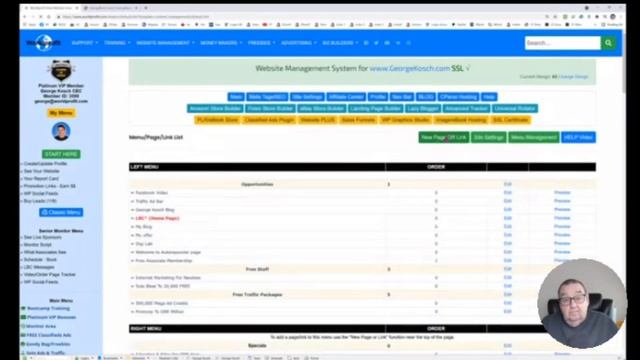
Task: Open the Landing Page Builder
Action: pyautogui.click(x=375, y=108)
